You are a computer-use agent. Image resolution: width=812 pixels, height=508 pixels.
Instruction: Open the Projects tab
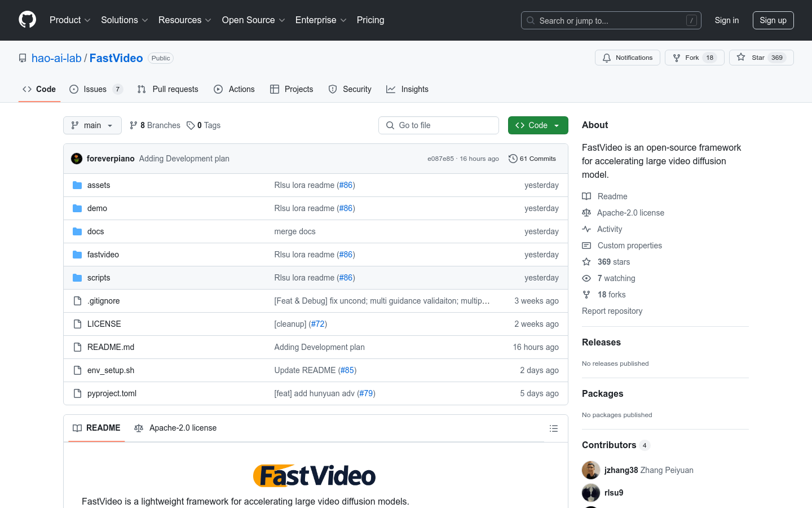[x=292, y=89]
